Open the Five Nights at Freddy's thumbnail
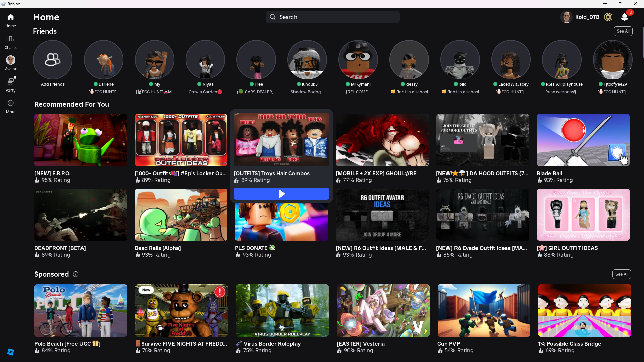Screen dimensions: 644x362 pos(181,310)
